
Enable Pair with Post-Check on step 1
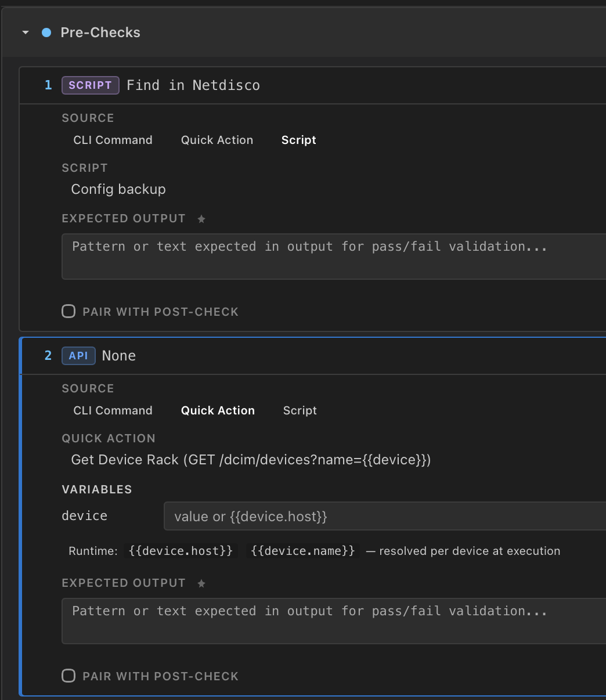pyautogui.click(x=68, y=311)
